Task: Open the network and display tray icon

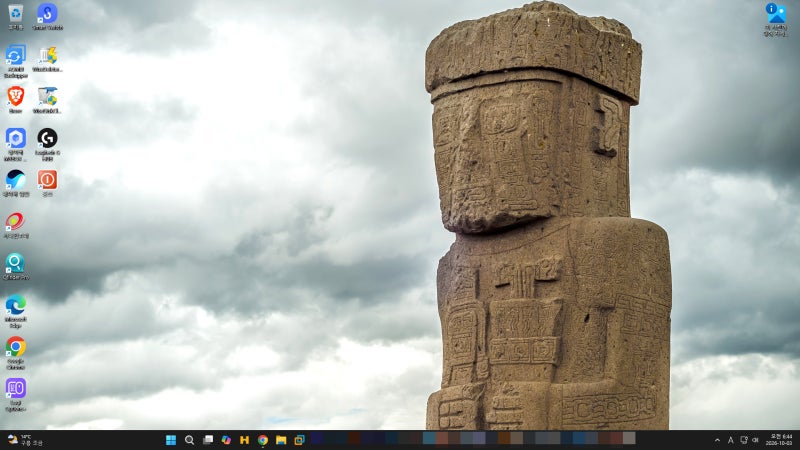Action: [x=744, y=440]
